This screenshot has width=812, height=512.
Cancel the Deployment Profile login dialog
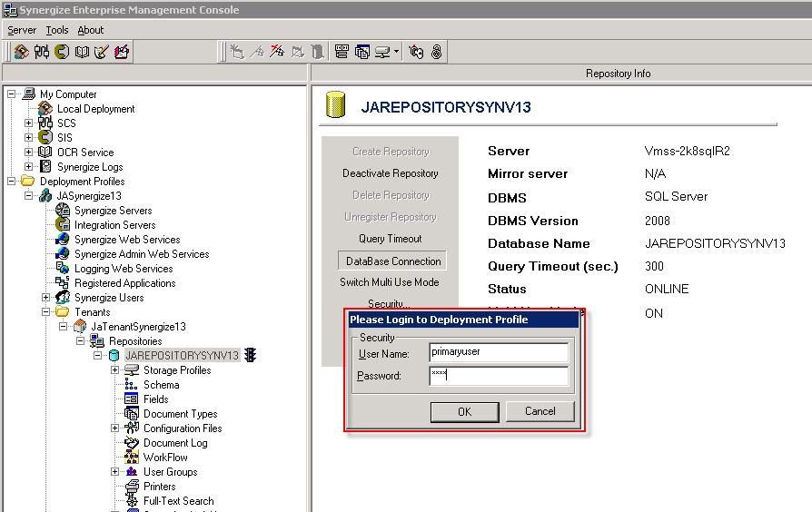tap(540, 411)
